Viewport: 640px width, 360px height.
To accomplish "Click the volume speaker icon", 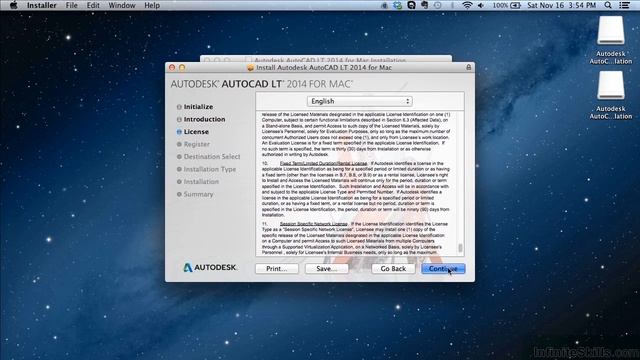I will [x=481, y=5].
